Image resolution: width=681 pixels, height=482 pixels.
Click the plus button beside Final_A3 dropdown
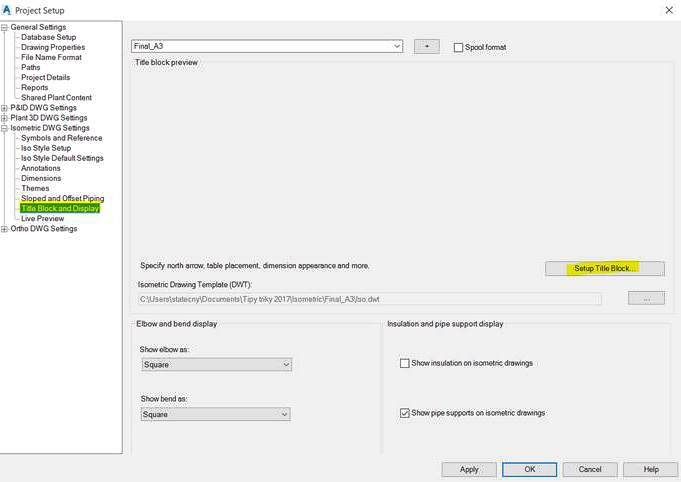pos(426,47)
